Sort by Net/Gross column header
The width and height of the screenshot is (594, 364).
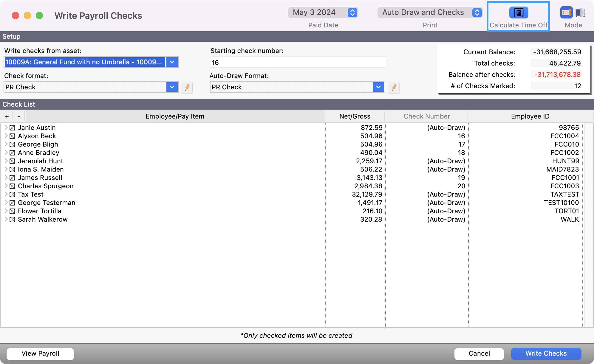(x=355, y=116)
